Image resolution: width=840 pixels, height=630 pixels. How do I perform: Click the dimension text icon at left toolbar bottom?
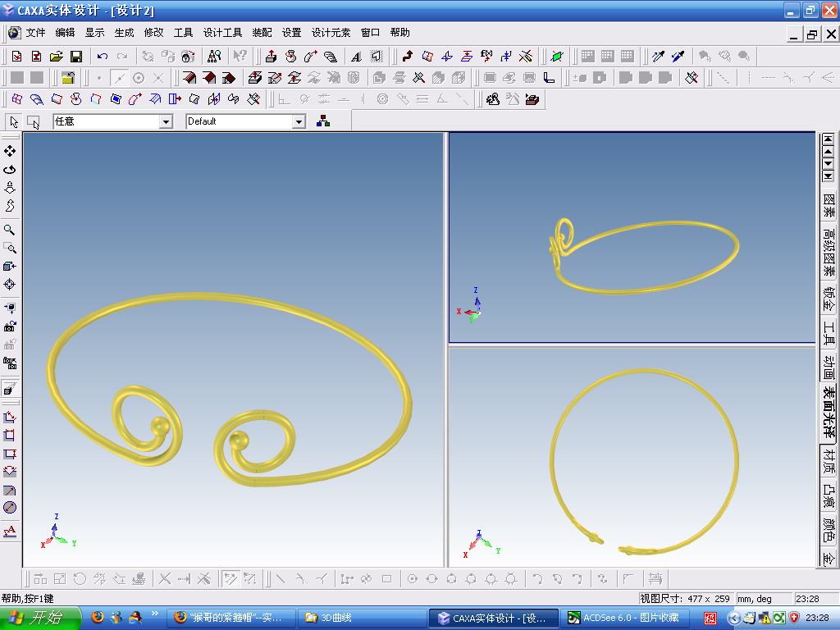pyautogui.click(x=10, y=531)
